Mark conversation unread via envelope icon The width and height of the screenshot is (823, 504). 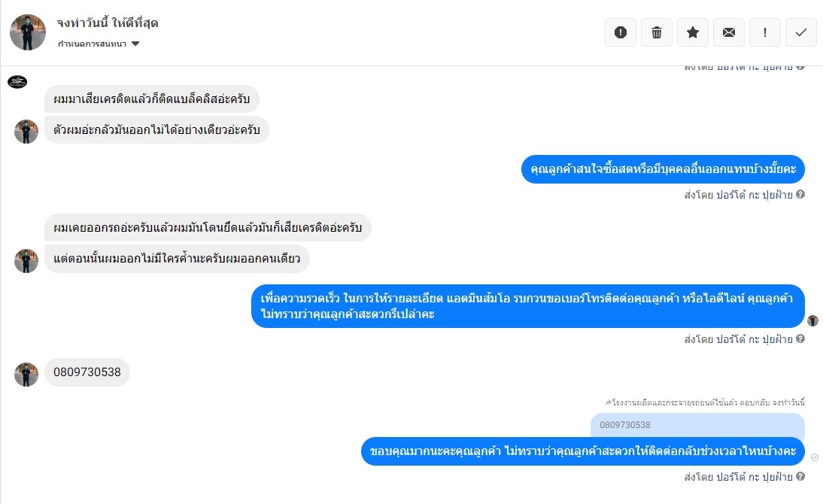pyautogui.click(x=729, y=32)
